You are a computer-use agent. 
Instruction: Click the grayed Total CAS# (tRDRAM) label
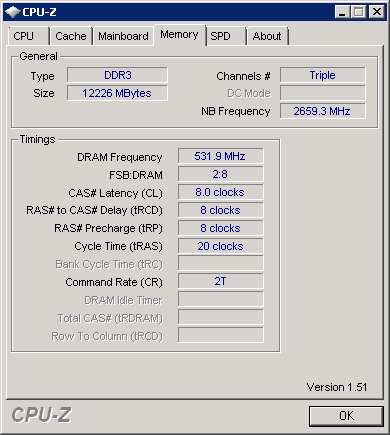pos(110,318)
